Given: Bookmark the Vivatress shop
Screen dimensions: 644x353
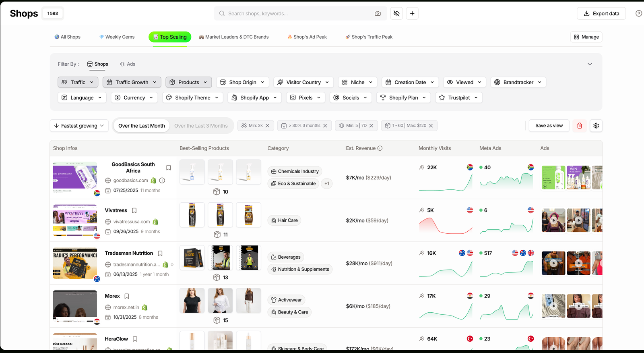Looking at the screenshot, I should 134,210.
